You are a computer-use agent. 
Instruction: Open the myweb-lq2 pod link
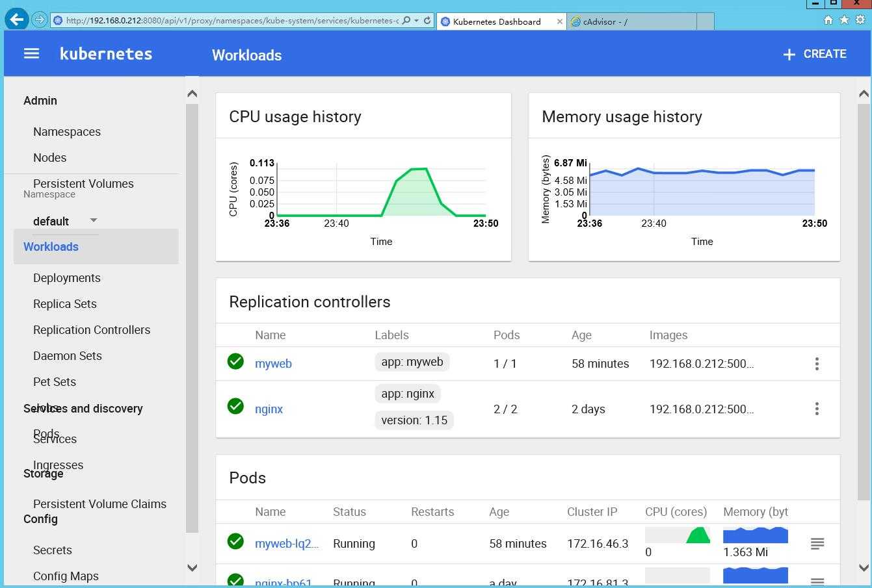287,544
